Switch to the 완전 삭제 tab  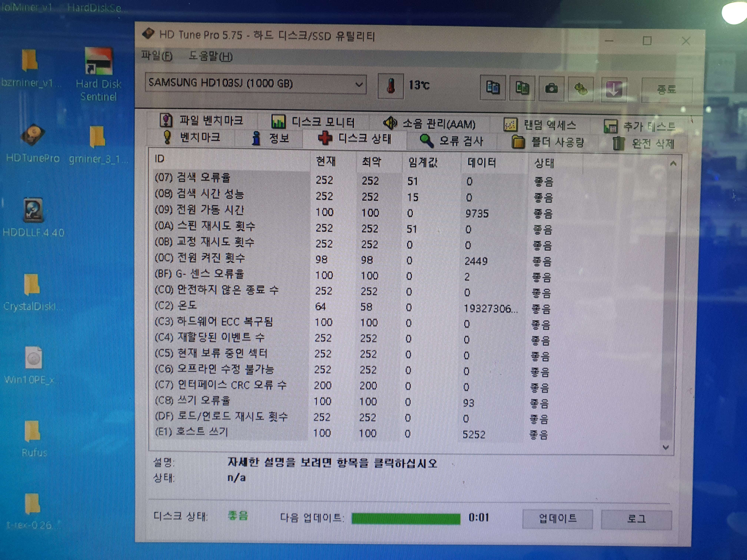pos(643,144)
